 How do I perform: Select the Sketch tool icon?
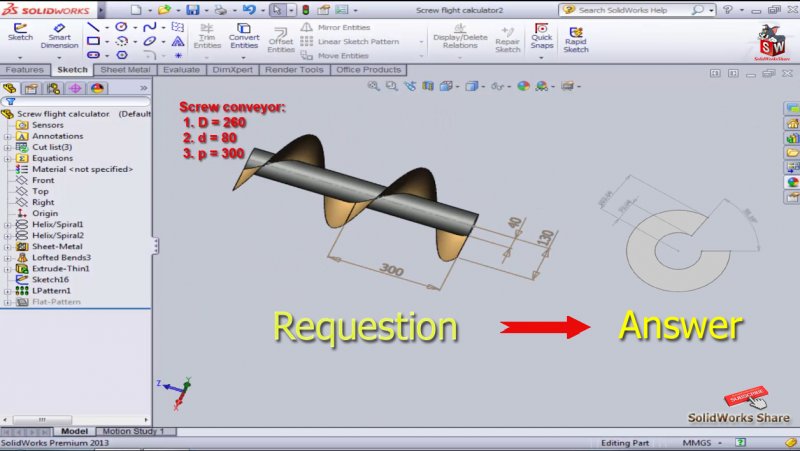click(x=20, y=32)
